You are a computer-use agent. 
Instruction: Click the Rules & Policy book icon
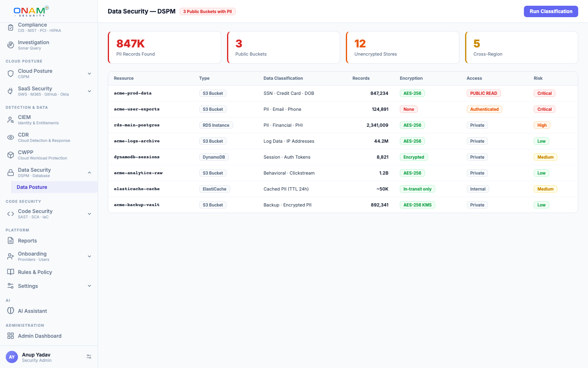[11, 272]
